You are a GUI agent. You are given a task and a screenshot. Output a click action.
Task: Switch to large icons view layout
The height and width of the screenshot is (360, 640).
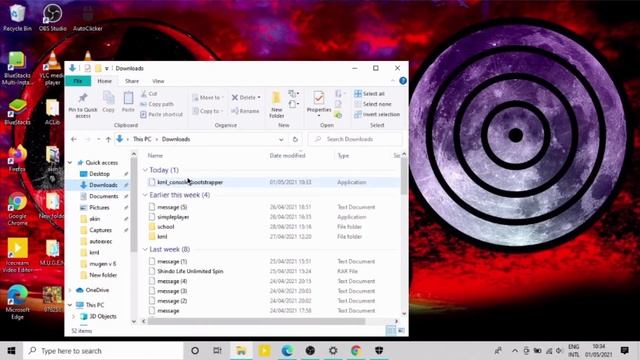(401, 330)
